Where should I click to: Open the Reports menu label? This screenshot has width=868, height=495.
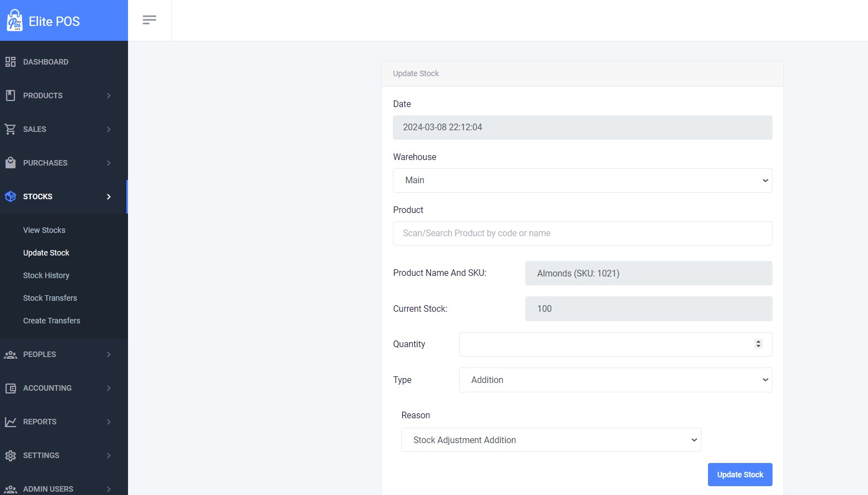[x=40, y=422]
